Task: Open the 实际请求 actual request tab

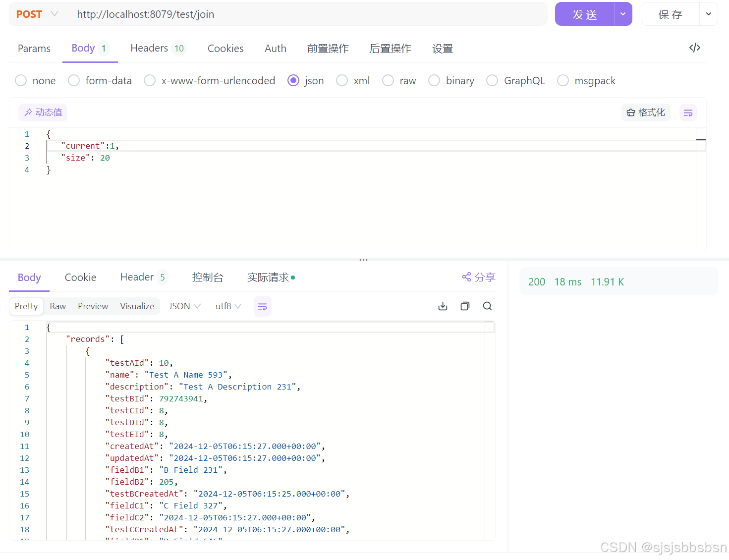Action: 271,278
